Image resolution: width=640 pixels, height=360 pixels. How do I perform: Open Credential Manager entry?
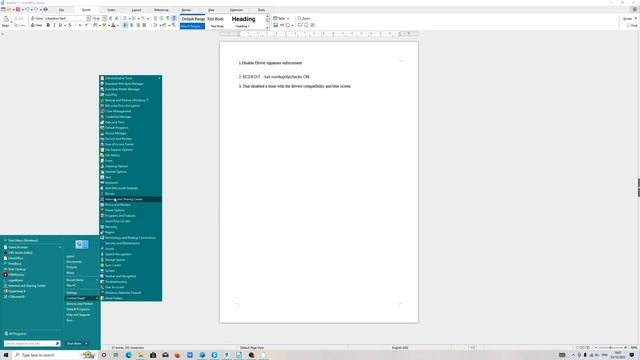(x=131, y=117)
